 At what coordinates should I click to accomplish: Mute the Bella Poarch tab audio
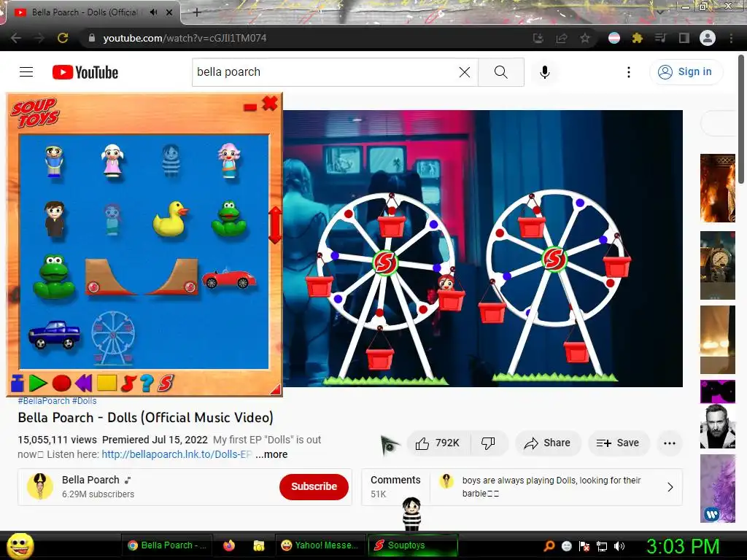click(x=153, y=12)
